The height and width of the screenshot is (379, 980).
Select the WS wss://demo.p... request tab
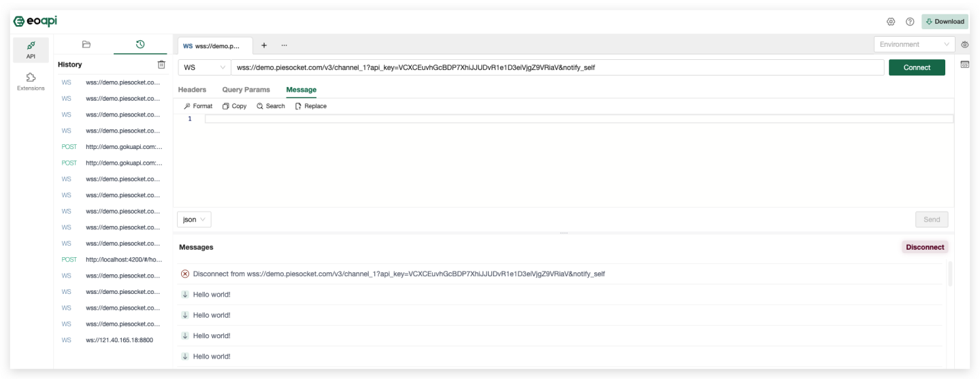click(215, 46)
